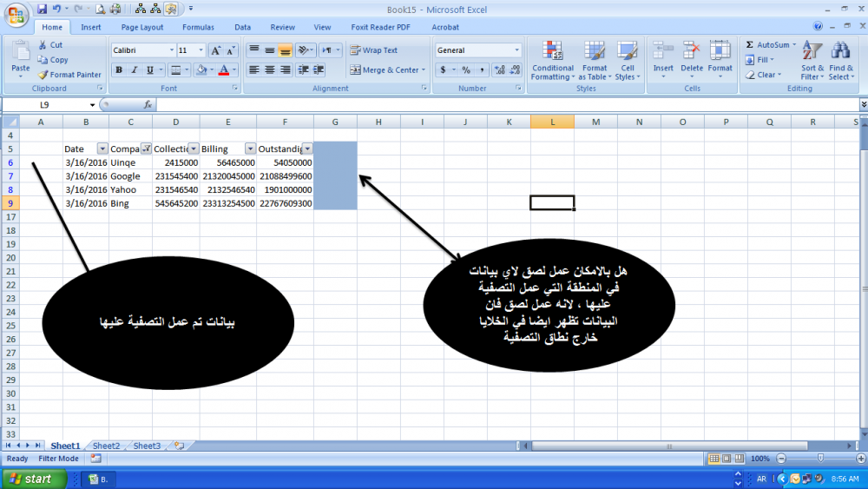The image size is (868, 489).
Task: Apply comma style number format
Action: click(482, 69)
